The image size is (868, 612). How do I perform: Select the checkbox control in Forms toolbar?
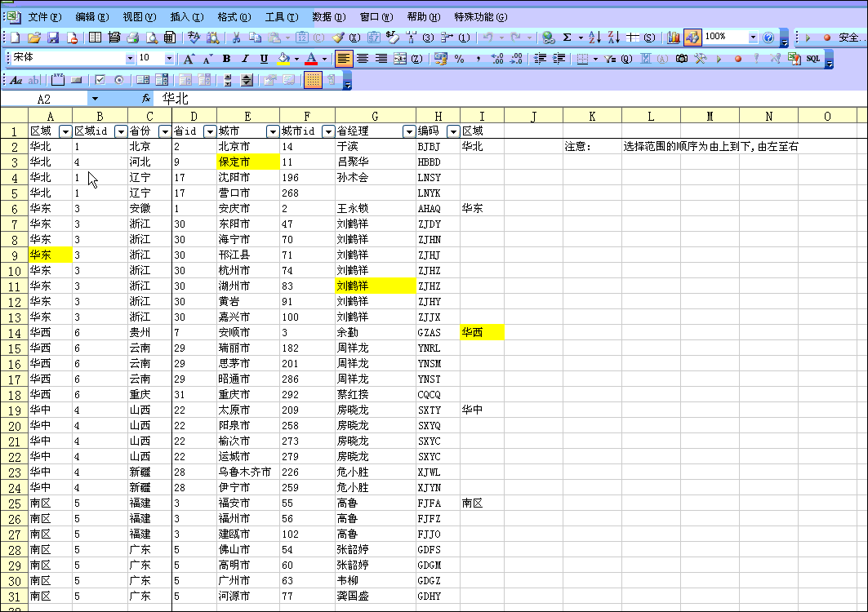click(100, 80)
